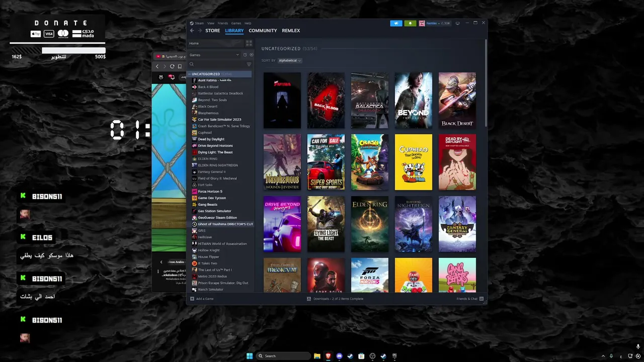The image size is (644, 362).
Task: Open Brave browser from the taskbar
Action: pyautogui.click(x=328, y=356)
